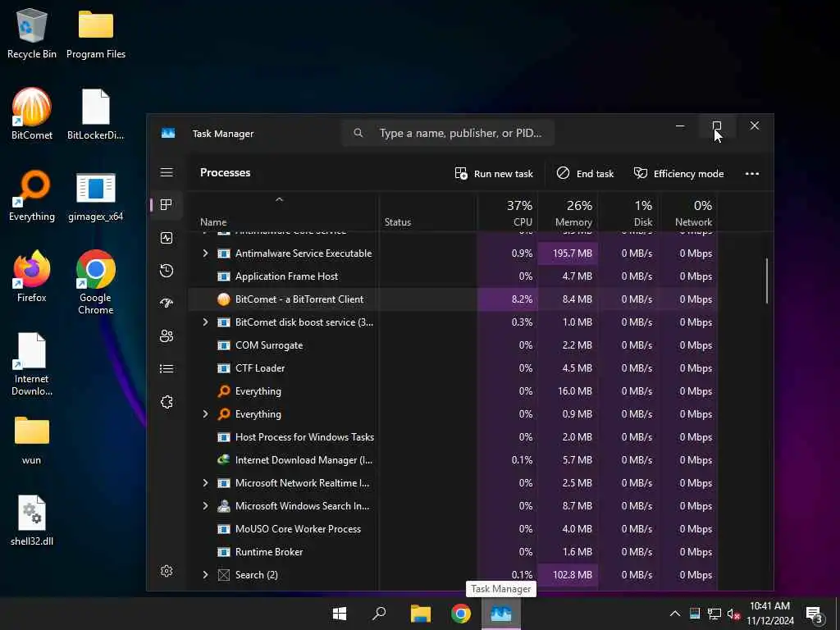Click the search magnifier icon in Task Manager
840x630 pixels.
(358, 133)
